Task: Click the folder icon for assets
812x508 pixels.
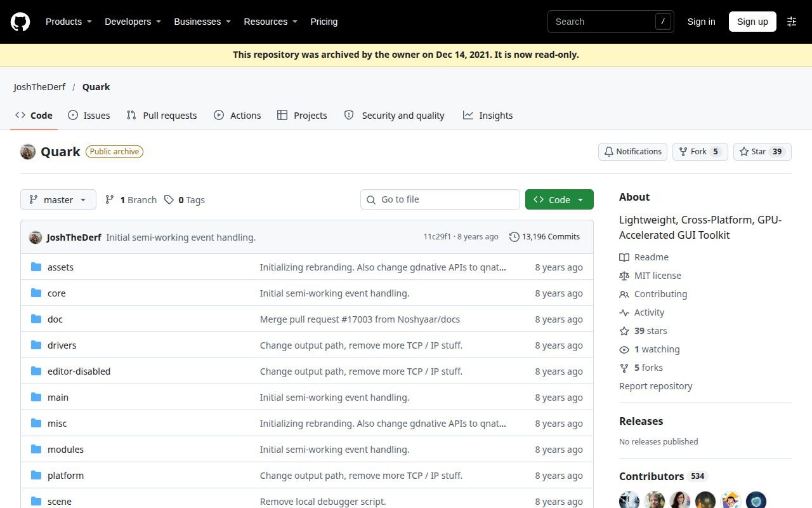Action: (x=36, y=267)
